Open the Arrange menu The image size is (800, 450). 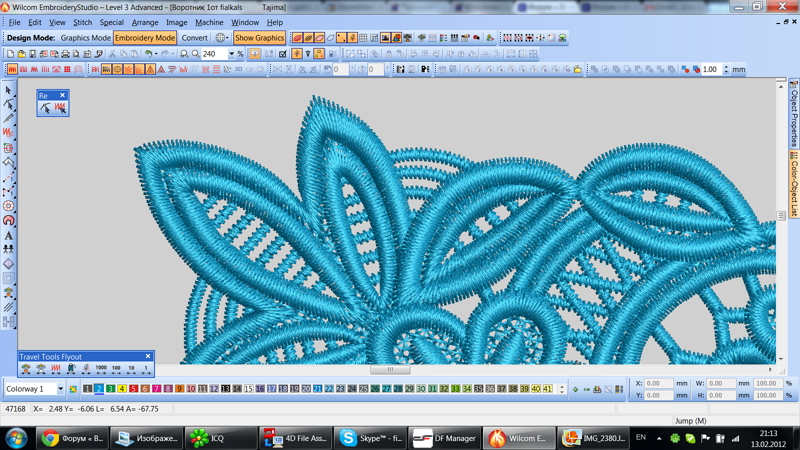point(145,22)
